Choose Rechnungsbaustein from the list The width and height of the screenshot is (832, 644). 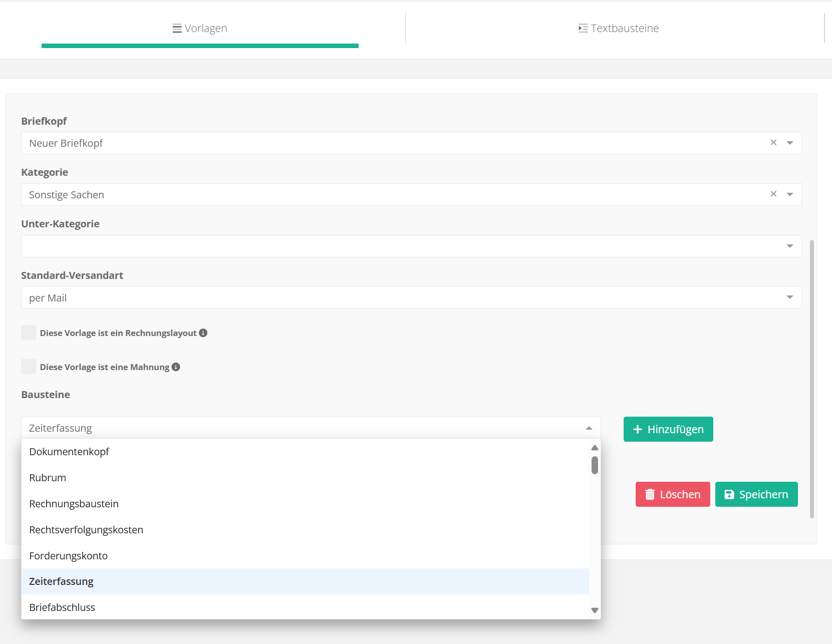[x=74, y=504]
